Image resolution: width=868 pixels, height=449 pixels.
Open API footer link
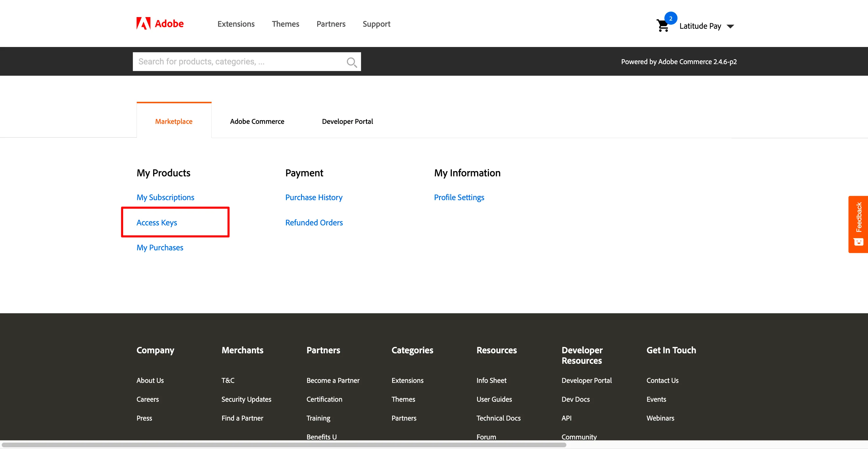click(x=566, y=418)
